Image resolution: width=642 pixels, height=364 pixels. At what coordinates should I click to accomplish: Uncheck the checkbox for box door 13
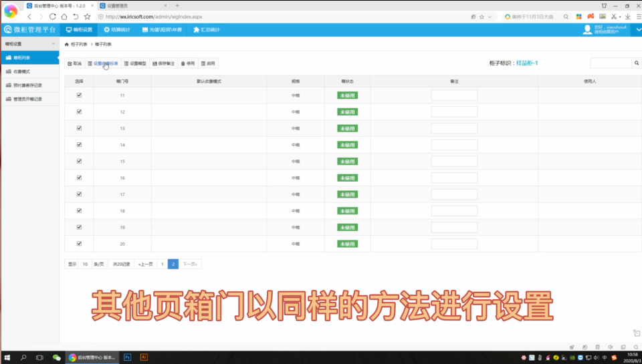(79, 128)
